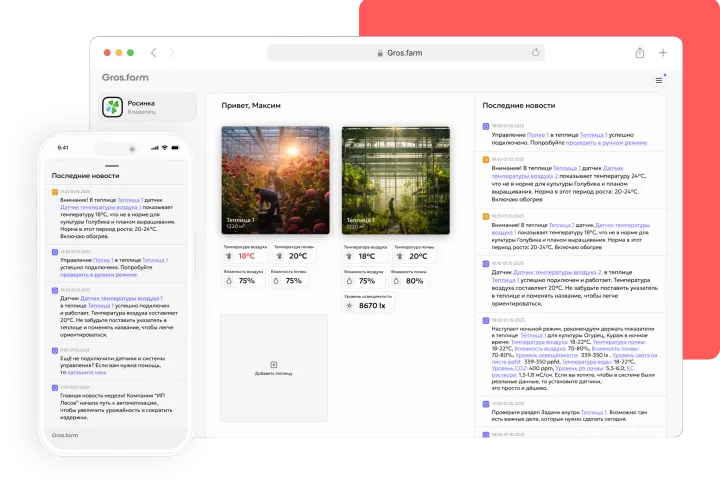
Task: Open Теплица 1 link in ночной режим news
Action: click(x=532, y=336)
